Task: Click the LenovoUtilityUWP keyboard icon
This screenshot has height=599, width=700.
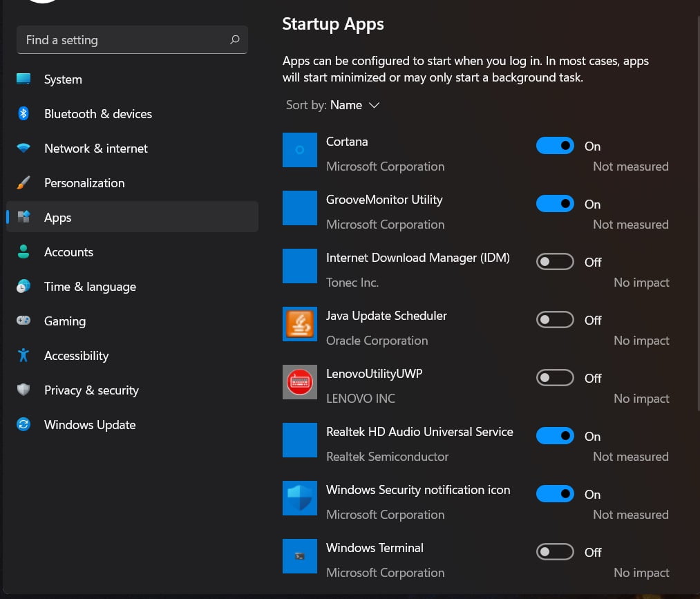Action: pyautogui.click(x=299, y=381)
